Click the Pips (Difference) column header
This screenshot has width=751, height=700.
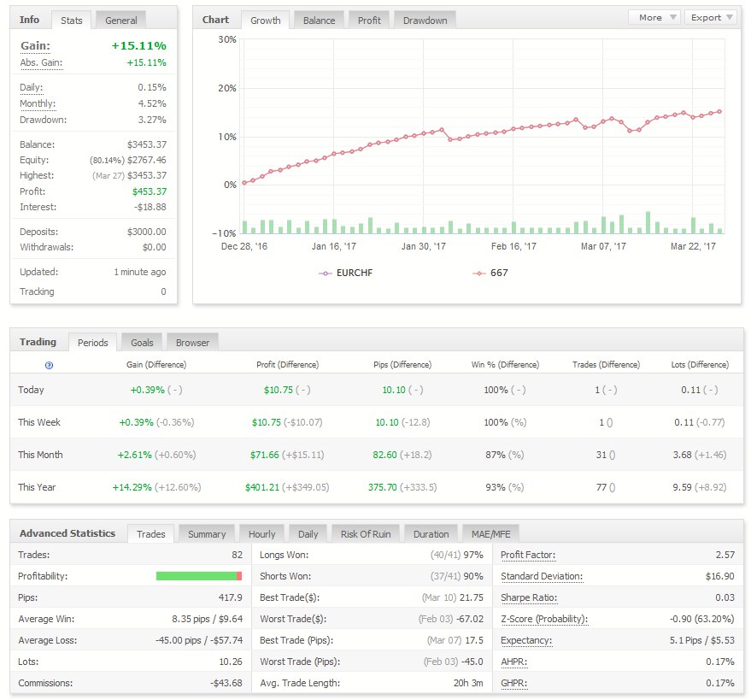pos(402,365)
